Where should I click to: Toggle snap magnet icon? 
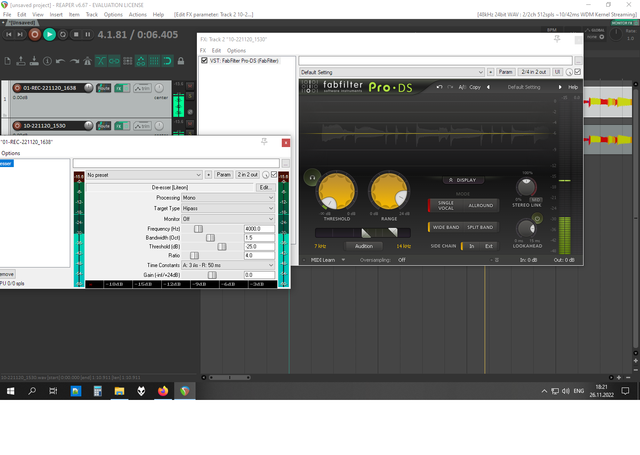pyautogui.click(x=167, y=61)
